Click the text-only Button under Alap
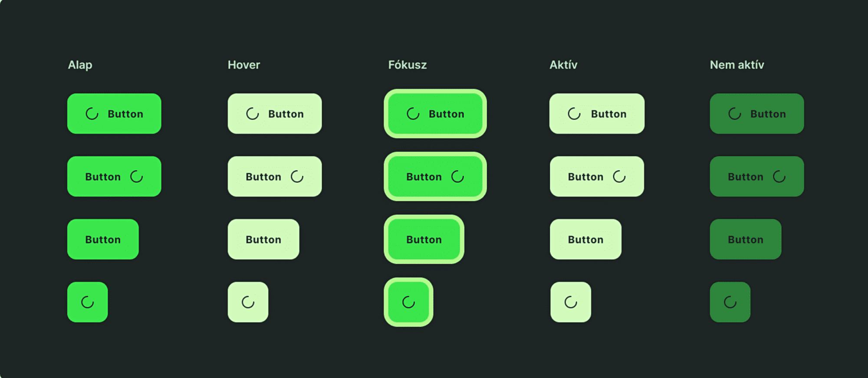The image size is (868, 378). point(103,239)
